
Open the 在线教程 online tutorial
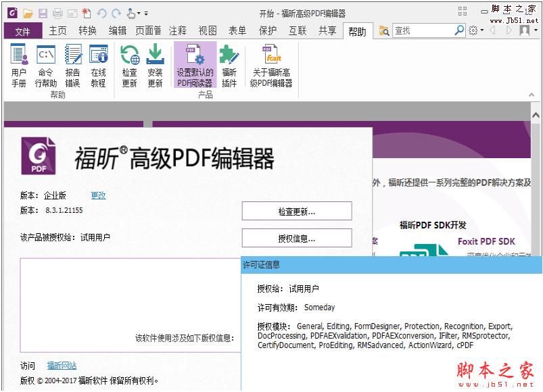[98, 66]
